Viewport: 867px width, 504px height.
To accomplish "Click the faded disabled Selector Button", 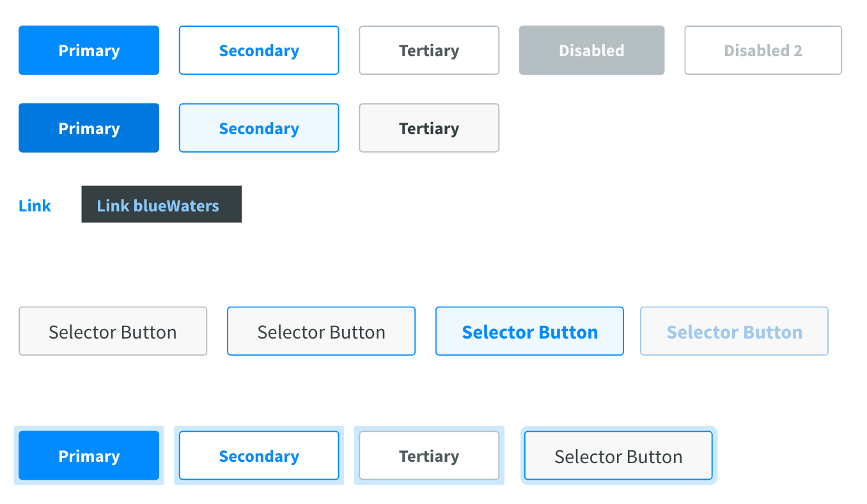I will point(733,331).
